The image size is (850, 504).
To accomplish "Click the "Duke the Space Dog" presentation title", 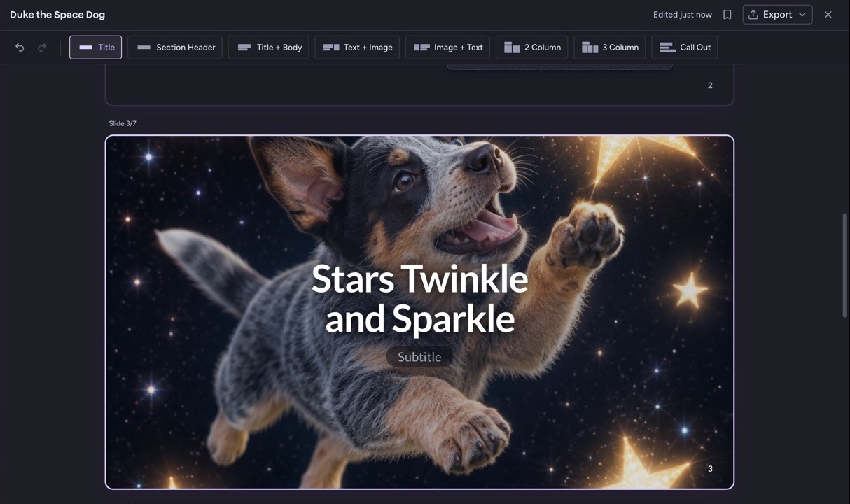I will [x=57, y=15].
